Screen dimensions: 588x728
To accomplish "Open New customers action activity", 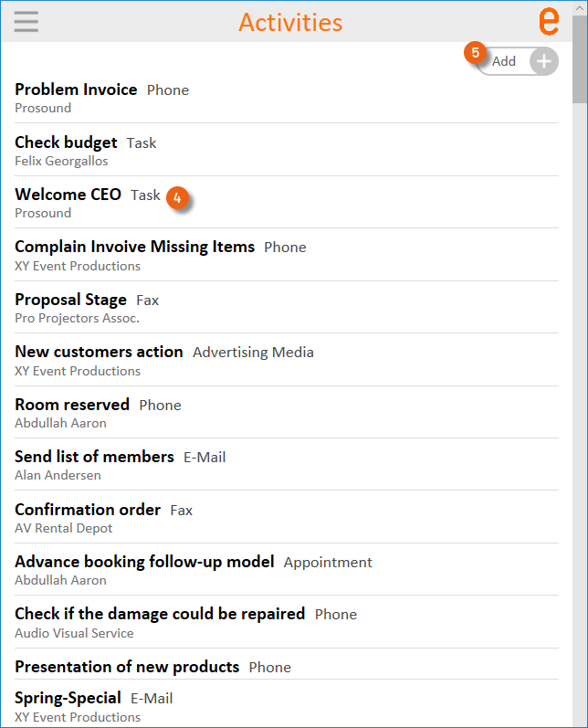I will coord(99,352).
